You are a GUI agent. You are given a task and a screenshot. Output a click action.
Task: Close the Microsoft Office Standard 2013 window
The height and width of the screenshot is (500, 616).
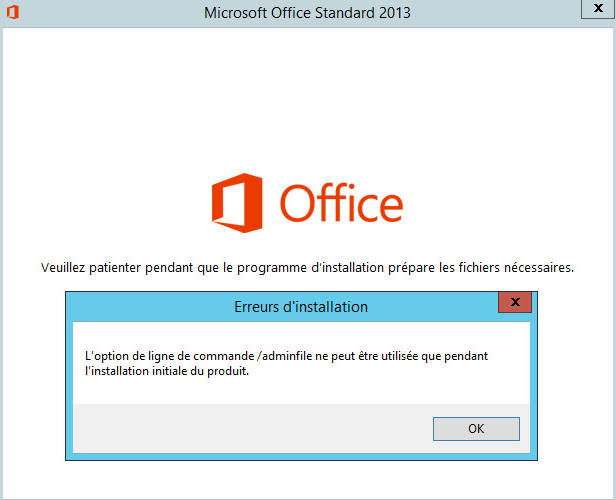point(598,9)
